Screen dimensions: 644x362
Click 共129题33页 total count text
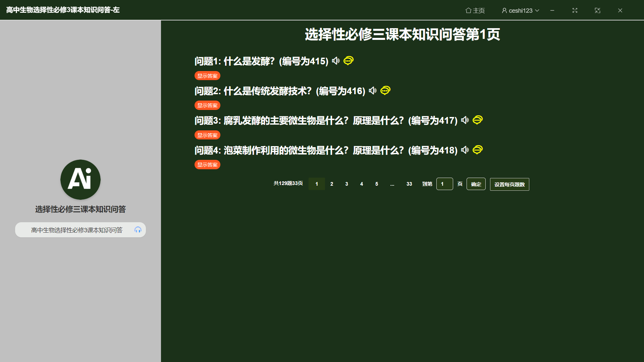(288, 183)
